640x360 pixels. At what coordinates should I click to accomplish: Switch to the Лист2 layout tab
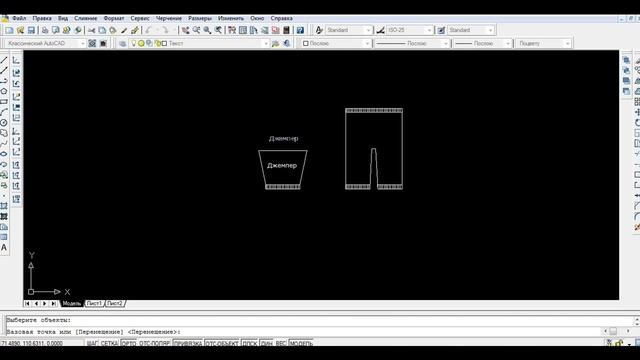[x=115, y=303]
